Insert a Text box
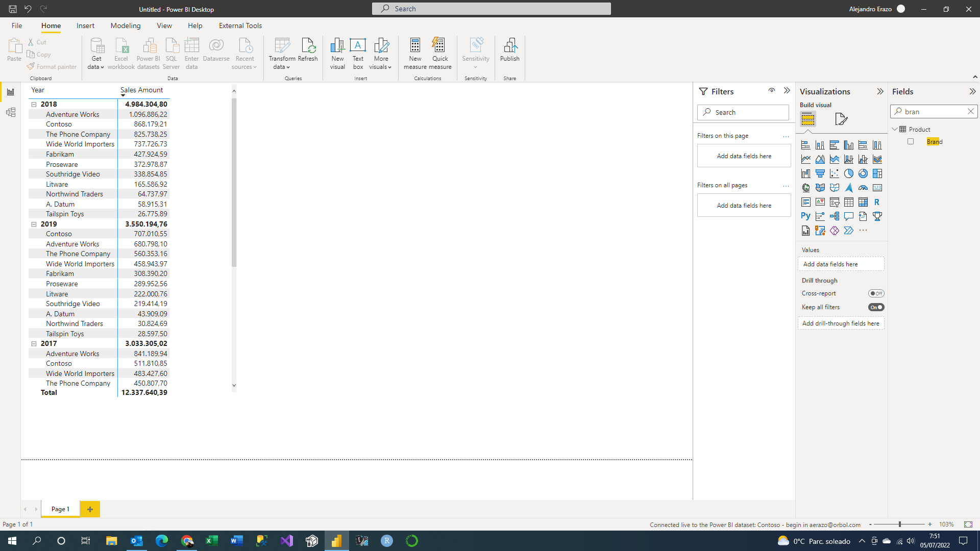The height and width of the screenshot is (551, 980). click(x=358, y=54)
